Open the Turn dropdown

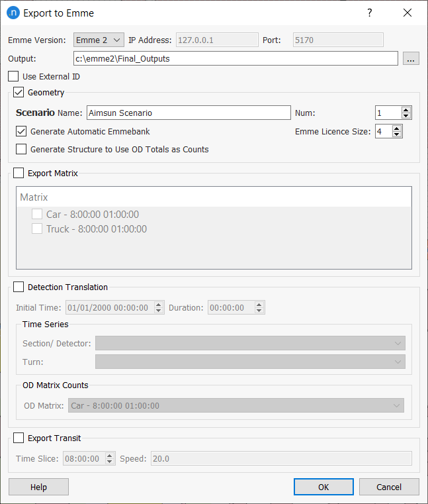[250, 362]
